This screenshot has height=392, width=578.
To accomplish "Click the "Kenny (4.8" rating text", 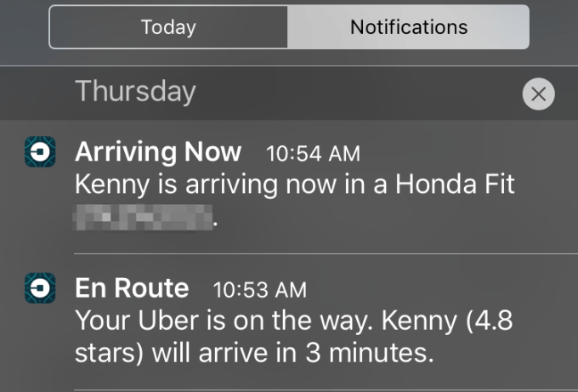I will [x=457, y=321].
